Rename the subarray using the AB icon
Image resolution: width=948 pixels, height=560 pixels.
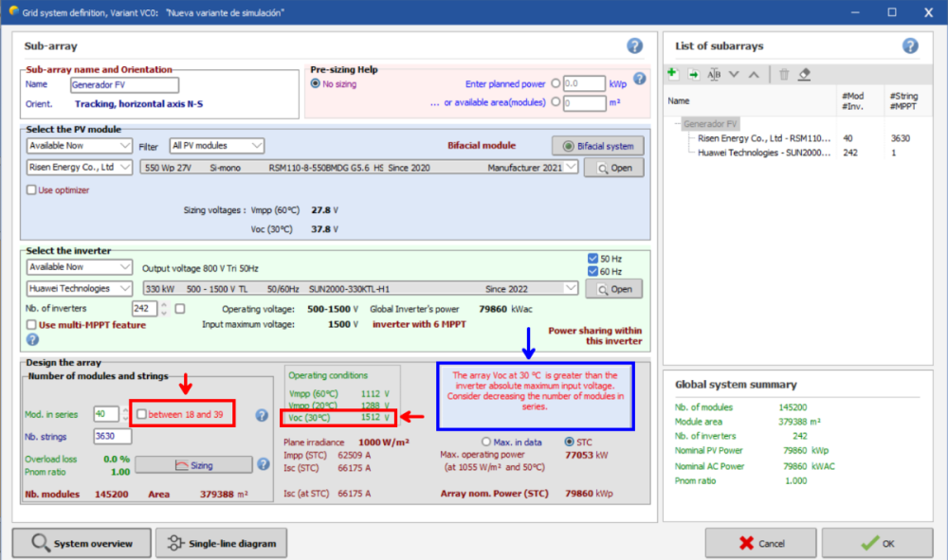coord(714,74)
